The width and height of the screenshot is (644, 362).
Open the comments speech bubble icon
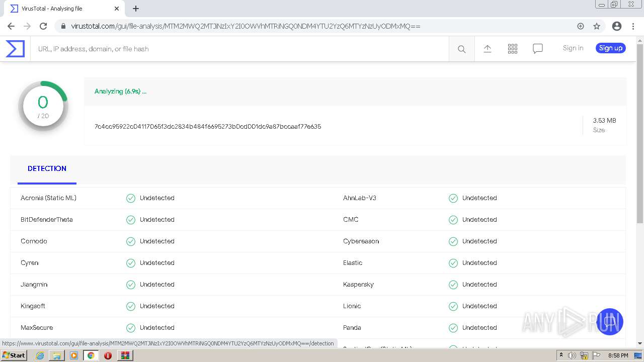pyautogui.click(x=538, y=49)
